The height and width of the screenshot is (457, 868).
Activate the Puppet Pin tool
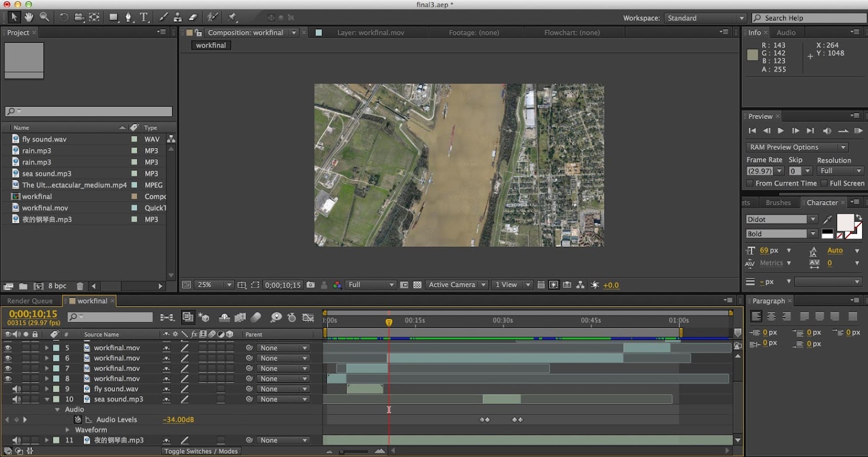click(x=232, y=17)
